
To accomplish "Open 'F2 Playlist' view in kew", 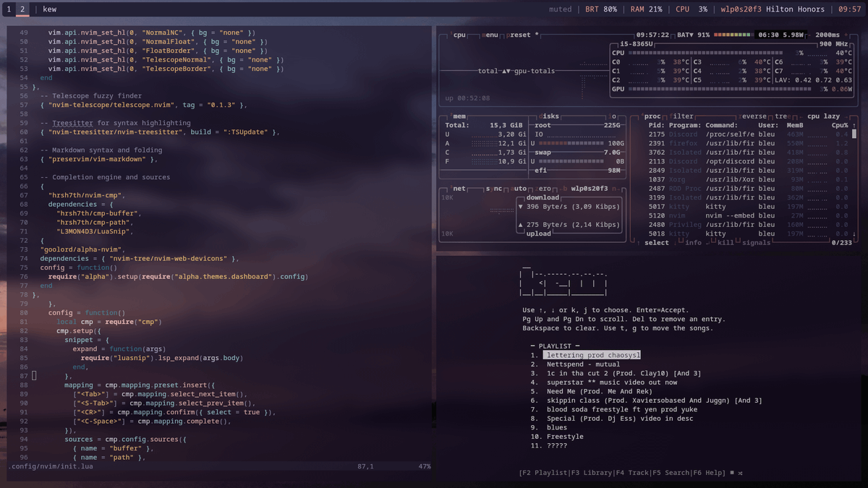I will (544, 473).
